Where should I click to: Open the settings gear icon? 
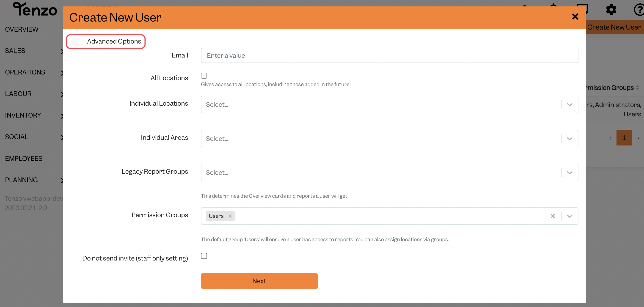point(611,10)
